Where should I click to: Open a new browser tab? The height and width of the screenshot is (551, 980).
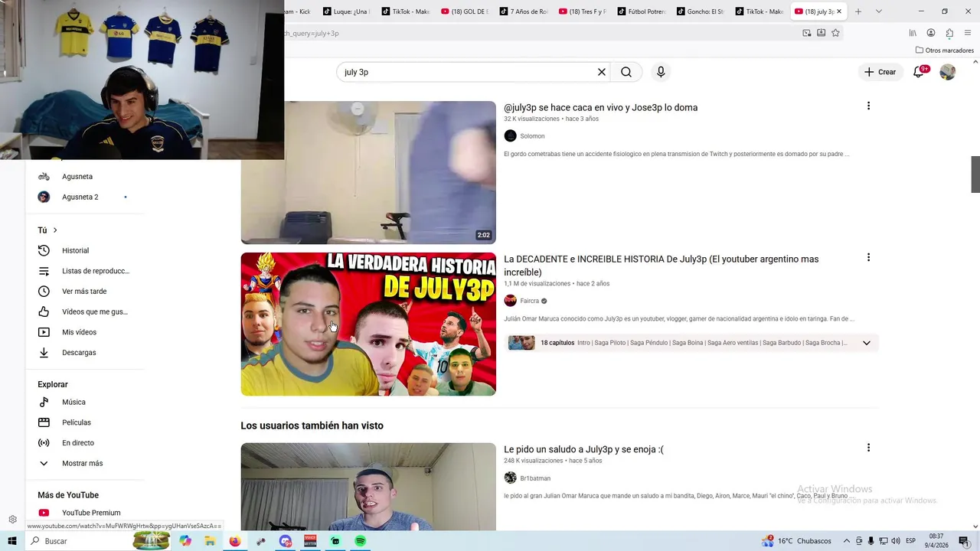[858, 11]
